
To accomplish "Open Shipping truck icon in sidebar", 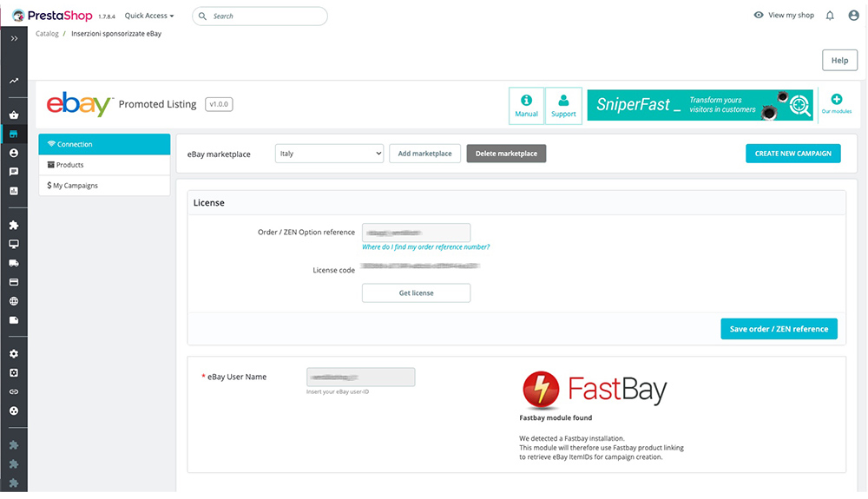I will pyautogui.click(x=14, y=263).
